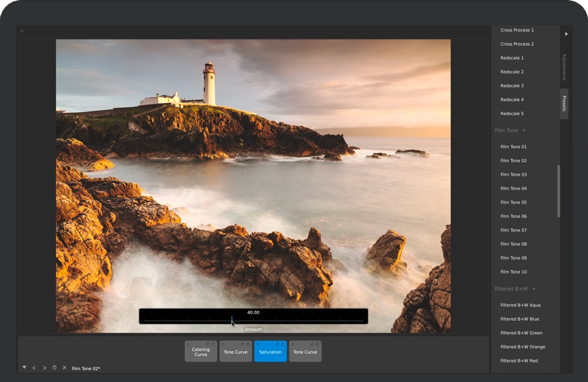Disable the rightmost Tone Curve block power
Viewport: 588px width, 382px height.
[x=318, y=344]
